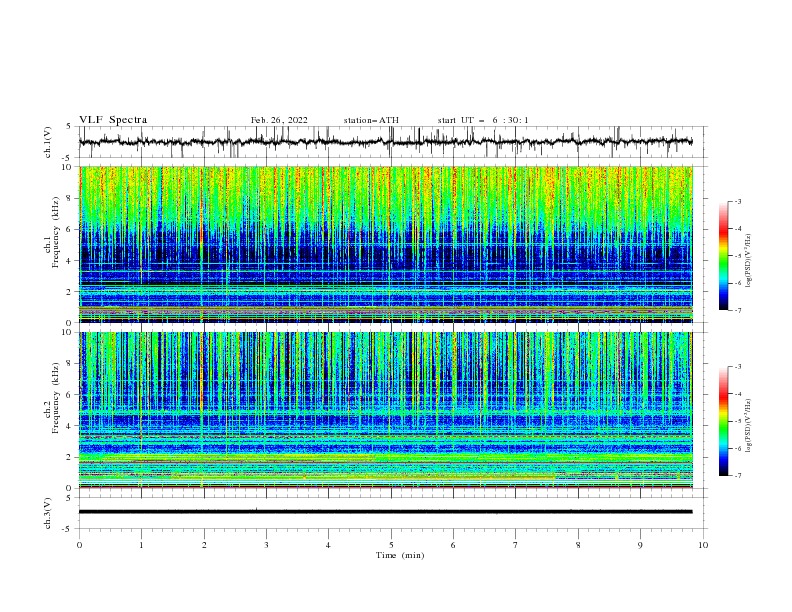Click time axis tick label "9"

[x=640, y=545]
